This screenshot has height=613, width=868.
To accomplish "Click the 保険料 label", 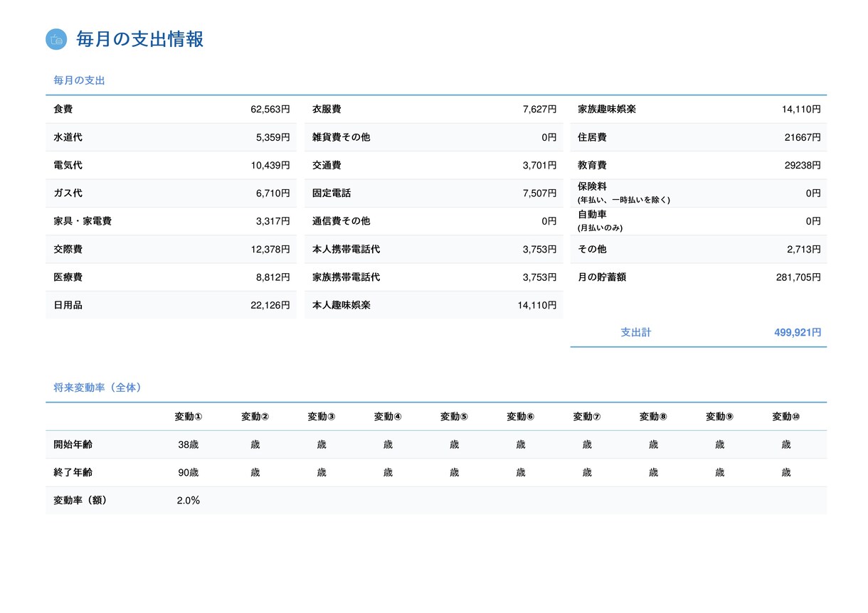I will [x=592, y=186].
